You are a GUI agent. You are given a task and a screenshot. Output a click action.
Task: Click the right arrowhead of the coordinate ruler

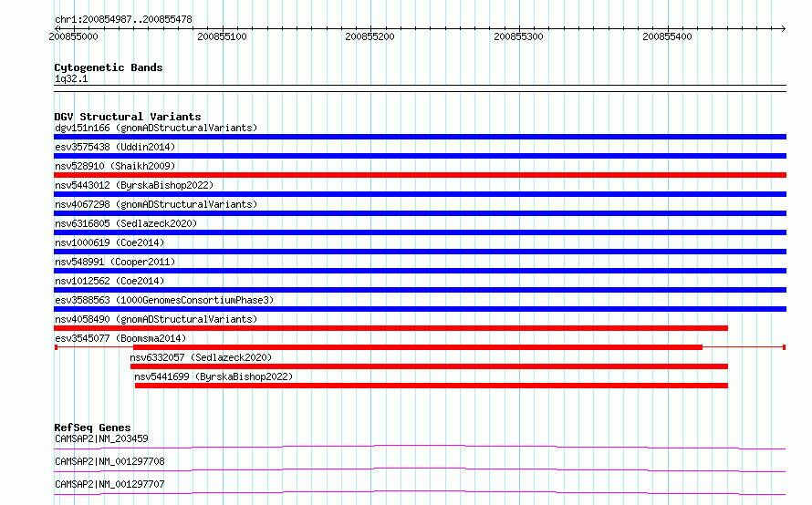point(784,29)
